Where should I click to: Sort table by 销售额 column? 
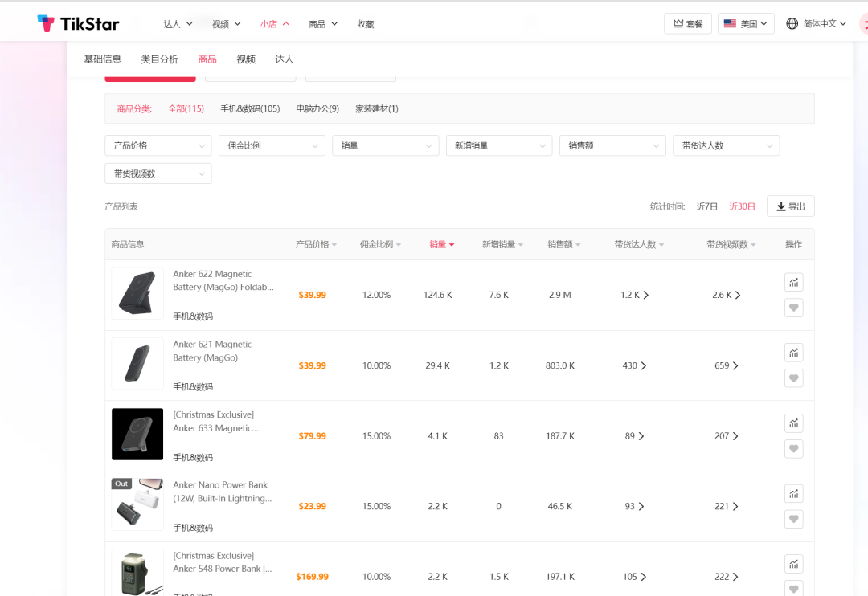tap(564, 244)
